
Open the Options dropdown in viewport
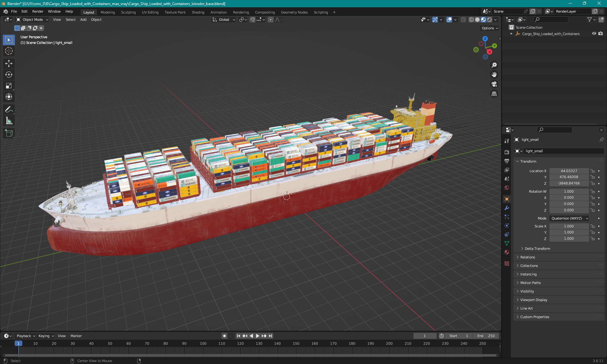pos(490,28)
